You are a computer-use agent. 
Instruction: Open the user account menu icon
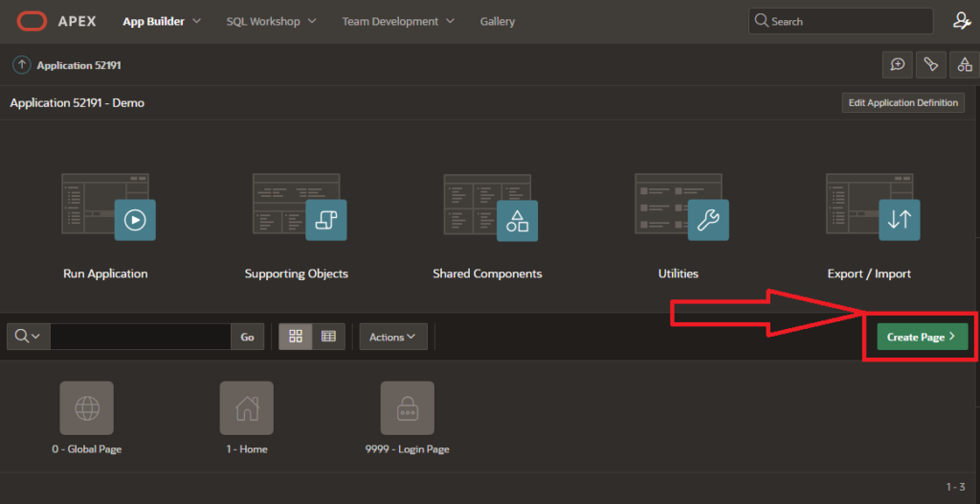point(961,21)
